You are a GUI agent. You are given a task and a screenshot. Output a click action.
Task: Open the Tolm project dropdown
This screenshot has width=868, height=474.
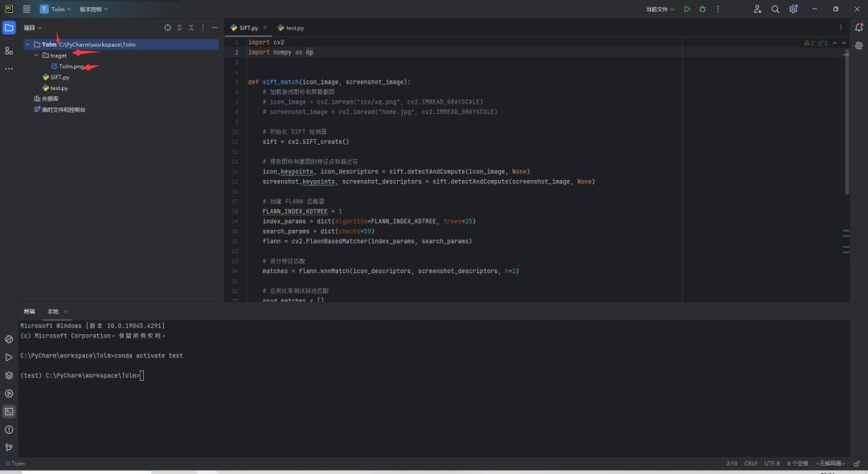pos(57,9)
